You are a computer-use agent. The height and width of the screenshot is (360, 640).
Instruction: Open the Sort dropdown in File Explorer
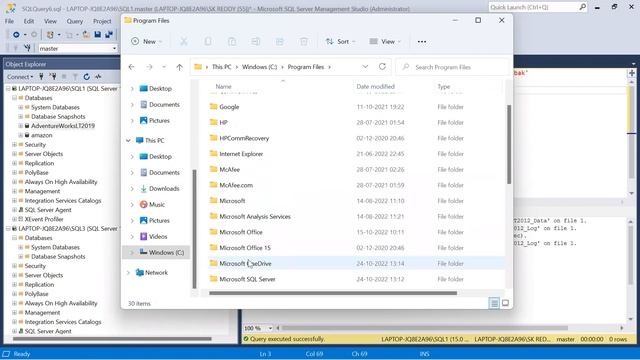point(340,42)
